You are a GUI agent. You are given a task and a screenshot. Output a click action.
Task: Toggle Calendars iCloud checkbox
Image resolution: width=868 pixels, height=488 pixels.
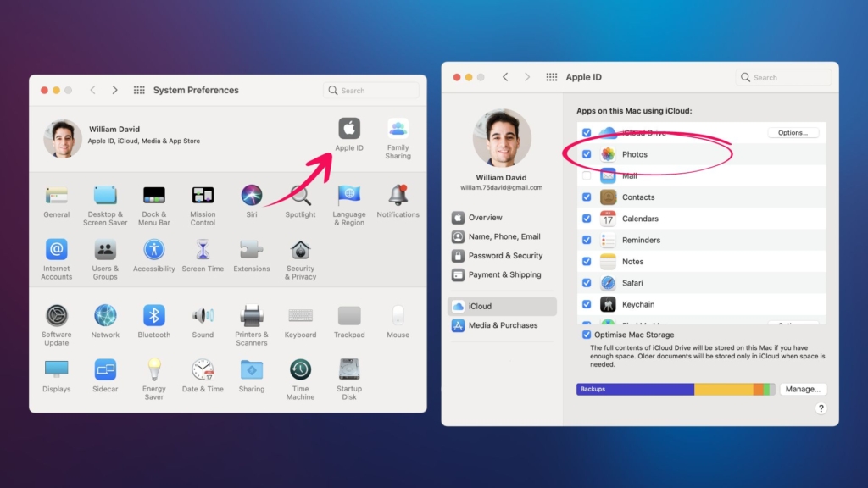coord(587,219)
